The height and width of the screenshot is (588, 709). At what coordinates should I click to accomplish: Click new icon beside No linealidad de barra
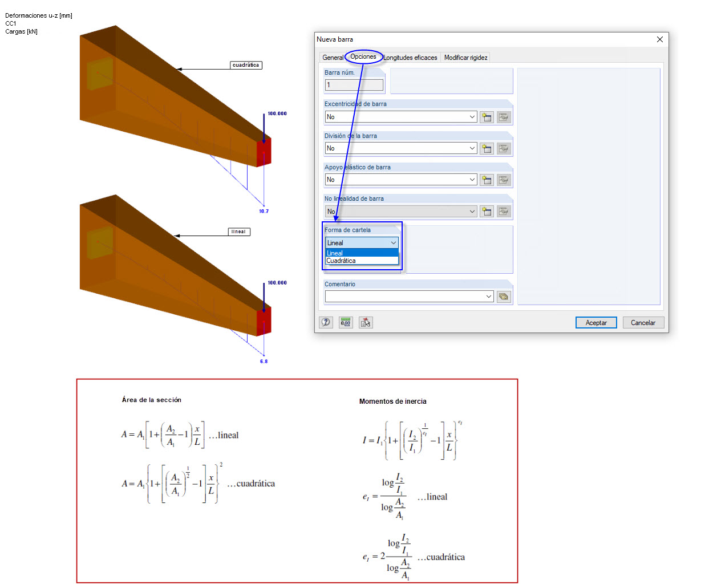click(x=487, y=211)
